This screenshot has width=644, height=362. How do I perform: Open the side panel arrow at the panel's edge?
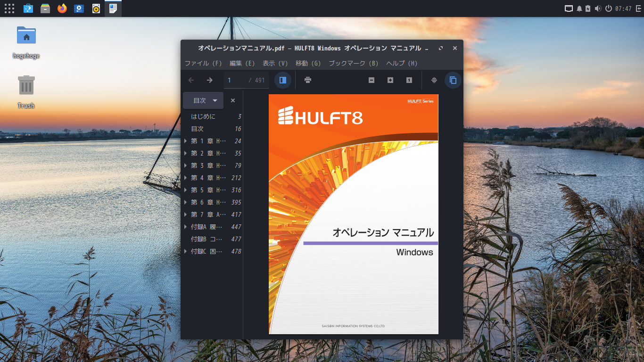point(638,8)
